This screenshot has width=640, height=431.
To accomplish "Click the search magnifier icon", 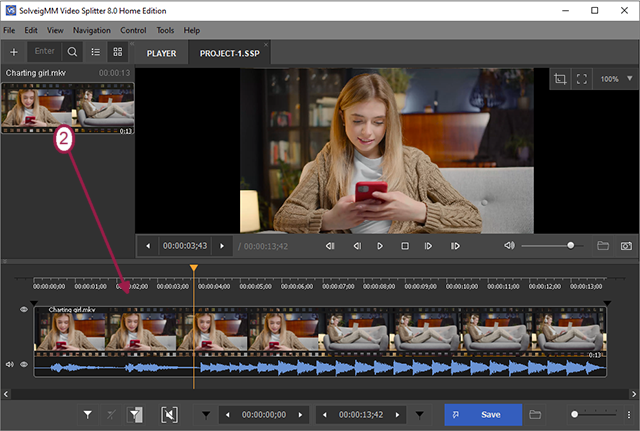I will 73,51.
